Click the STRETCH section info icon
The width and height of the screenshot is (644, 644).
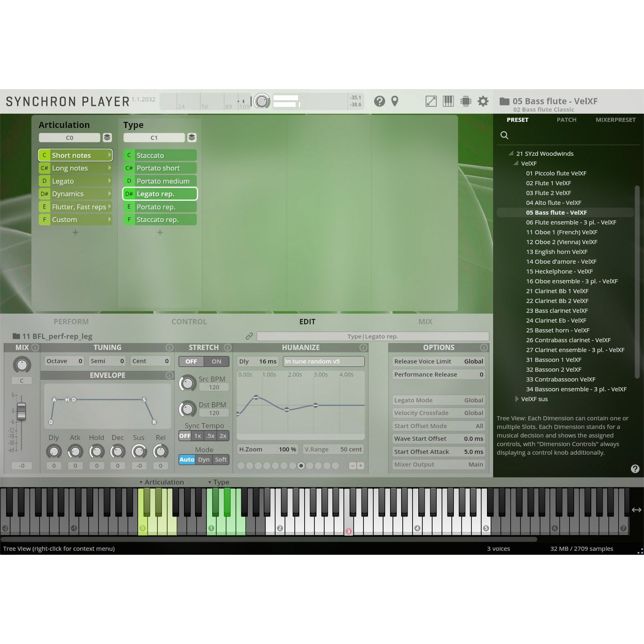228,348
